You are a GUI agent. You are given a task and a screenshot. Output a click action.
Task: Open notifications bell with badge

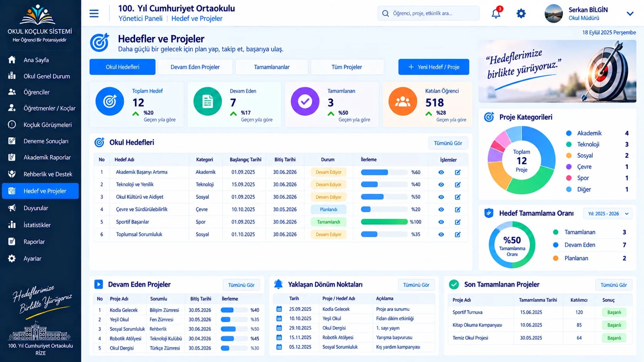click(x=496, y=13)
